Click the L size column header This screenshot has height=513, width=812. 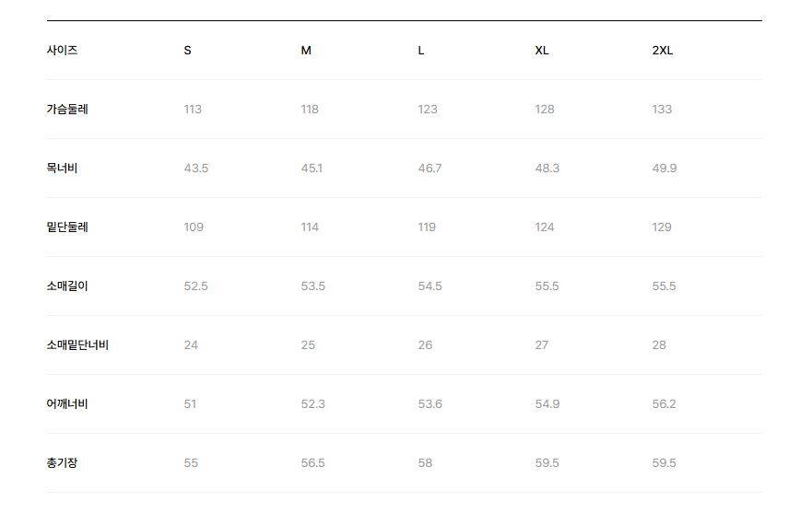click(421, 51)
